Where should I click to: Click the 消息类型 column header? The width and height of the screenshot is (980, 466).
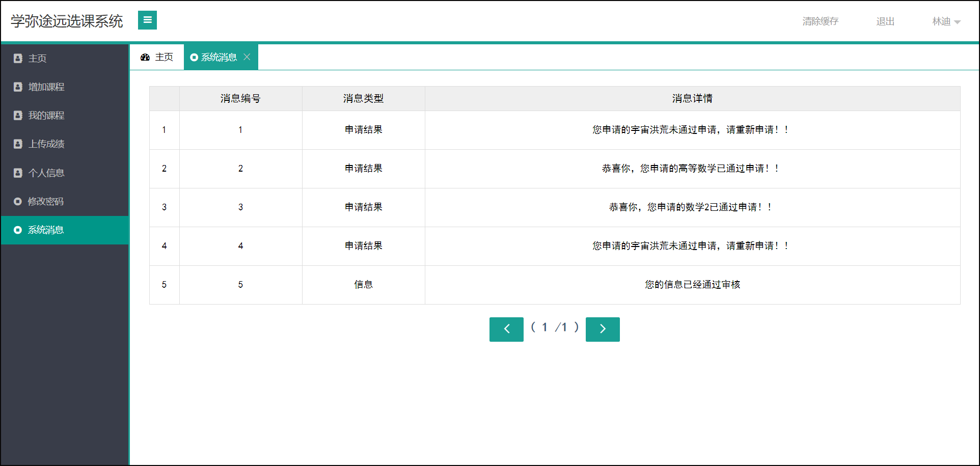[x=363, y=98]
